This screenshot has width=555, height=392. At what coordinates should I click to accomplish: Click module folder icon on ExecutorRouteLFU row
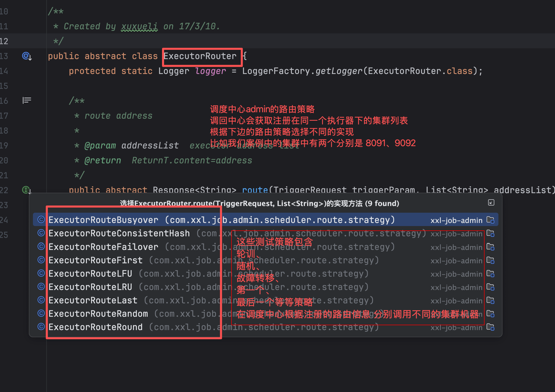pyautogui.click(x=490, y=274)
